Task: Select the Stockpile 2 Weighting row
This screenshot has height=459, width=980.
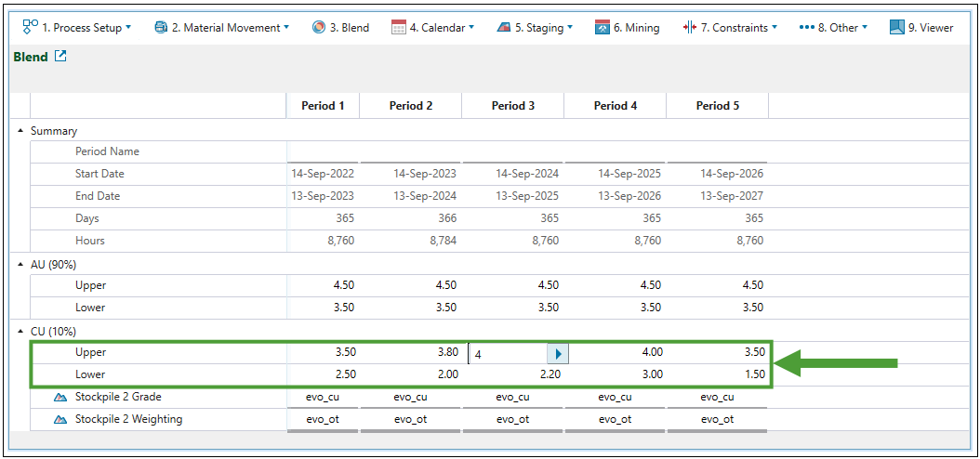Action: 128,419
